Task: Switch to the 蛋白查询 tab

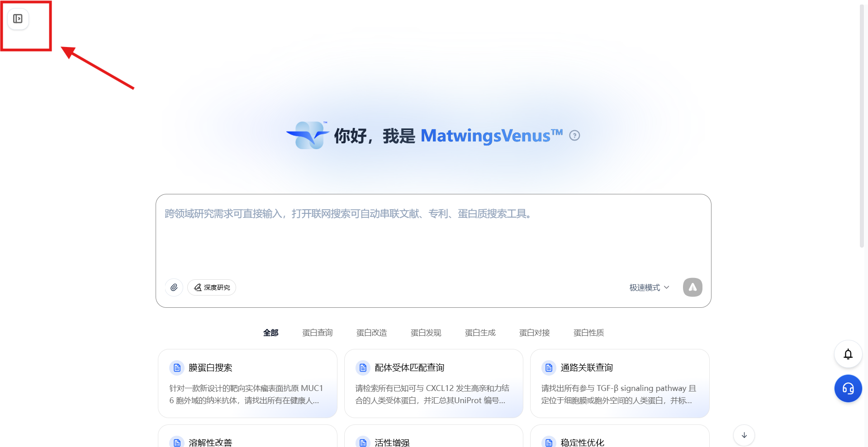Action: coord(318,333)
